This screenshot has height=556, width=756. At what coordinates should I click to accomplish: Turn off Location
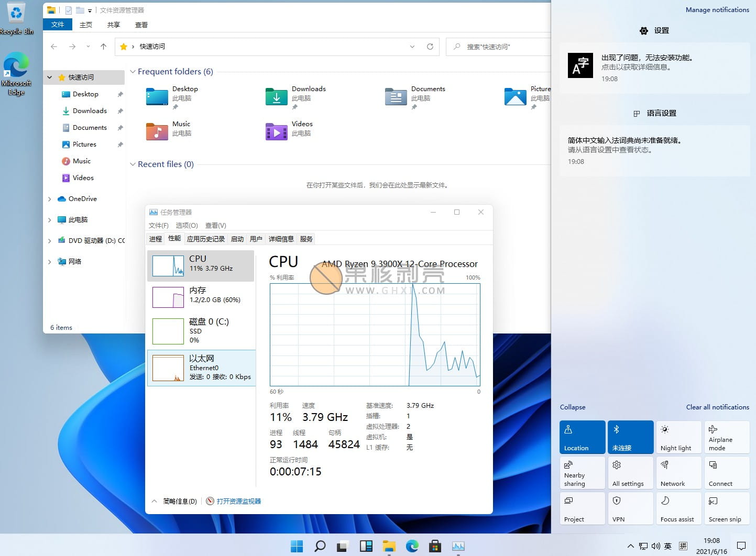pyautogui.click(x=582, y=437)
